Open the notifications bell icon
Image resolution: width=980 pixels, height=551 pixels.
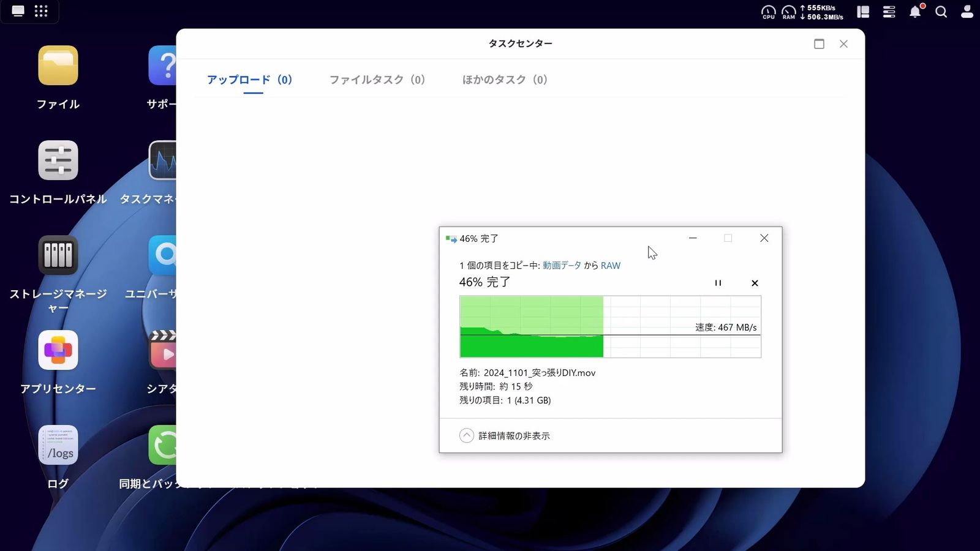tap(916, 12)
